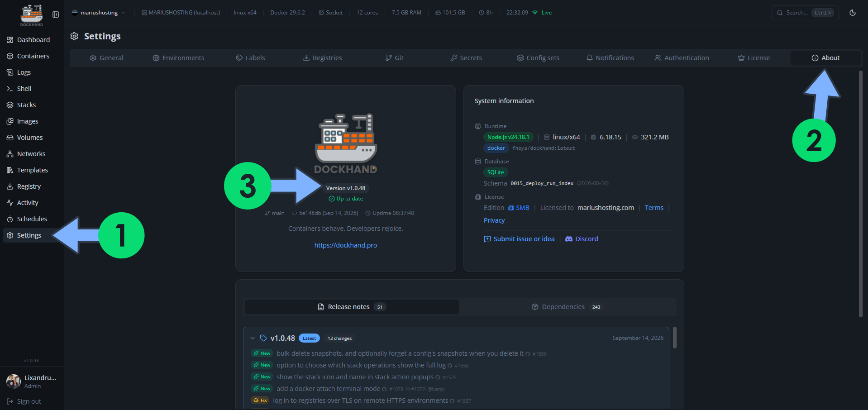Image resolution: width=868 pixels, height=410 pixels.
Task: Select the About tab
Action: click(825, 58)
